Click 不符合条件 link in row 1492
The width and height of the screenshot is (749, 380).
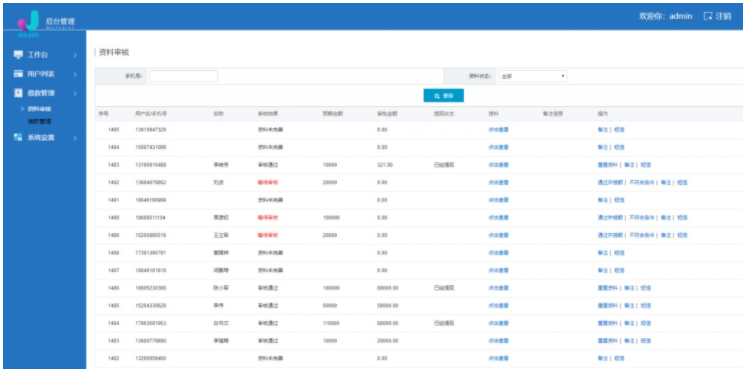pos(642,182)
